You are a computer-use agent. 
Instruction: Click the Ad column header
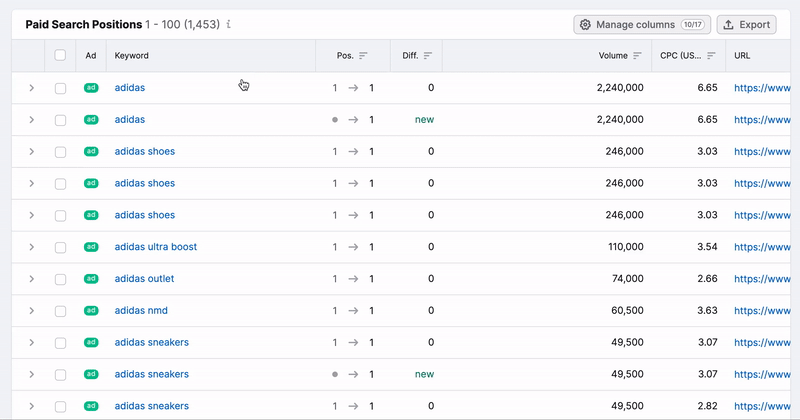point(91,56)
